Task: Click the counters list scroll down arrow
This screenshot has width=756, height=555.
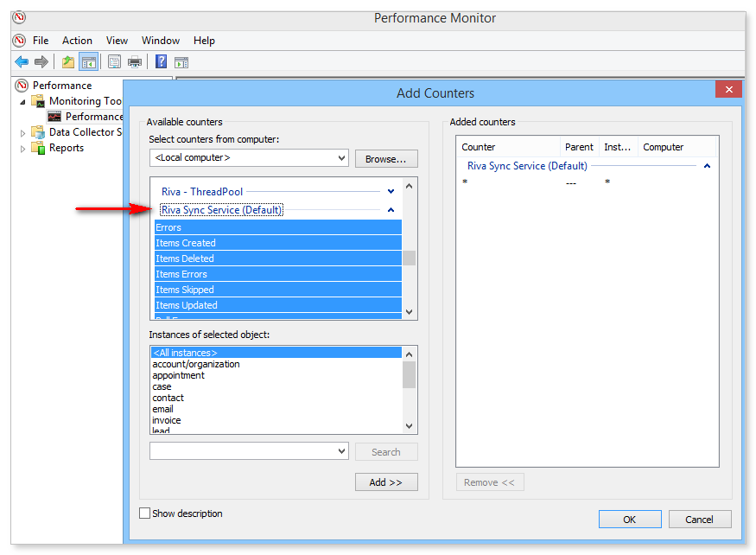Action: point(409,312)
